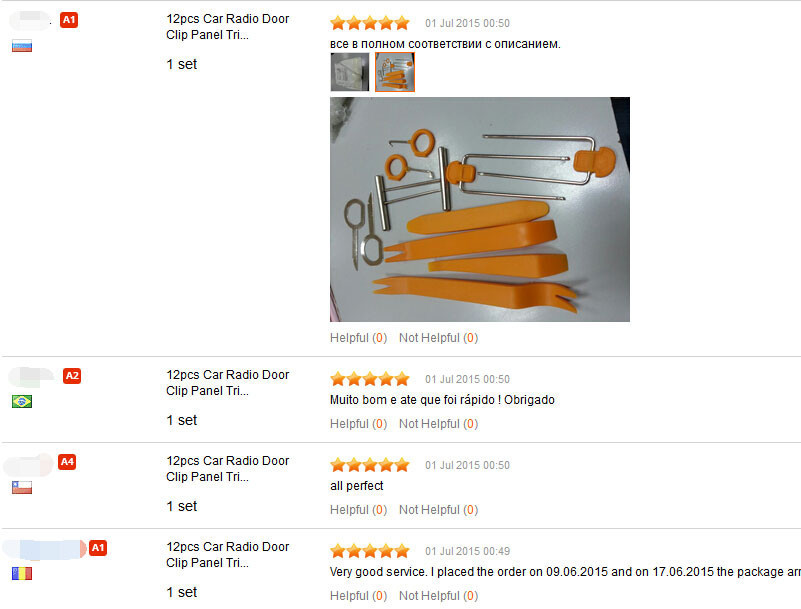Click the A1 badge of first reviewer

coord(69,20)
